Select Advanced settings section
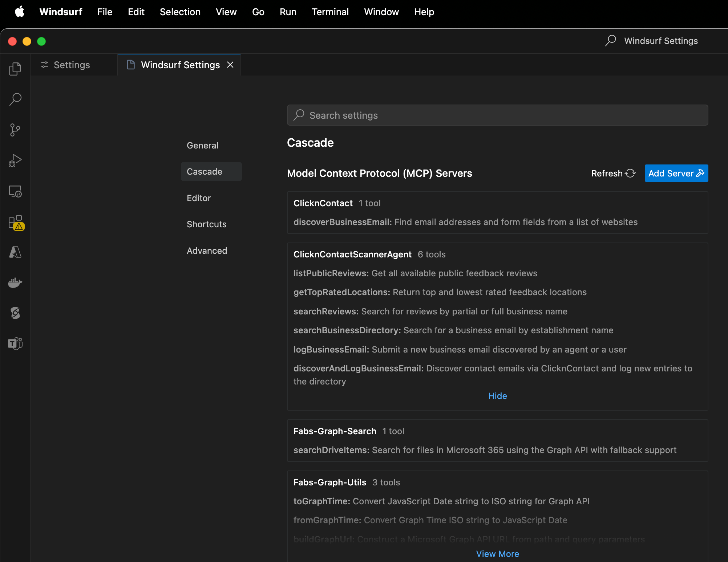The width and height of the screenshot is (728, 562). click(x=211, y=251)
